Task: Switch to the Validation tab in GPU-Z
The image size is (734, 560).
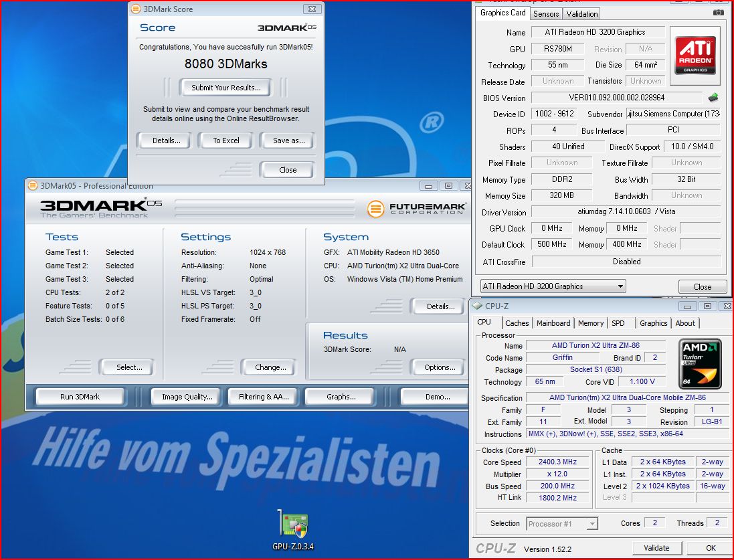Action: point(582,13)
